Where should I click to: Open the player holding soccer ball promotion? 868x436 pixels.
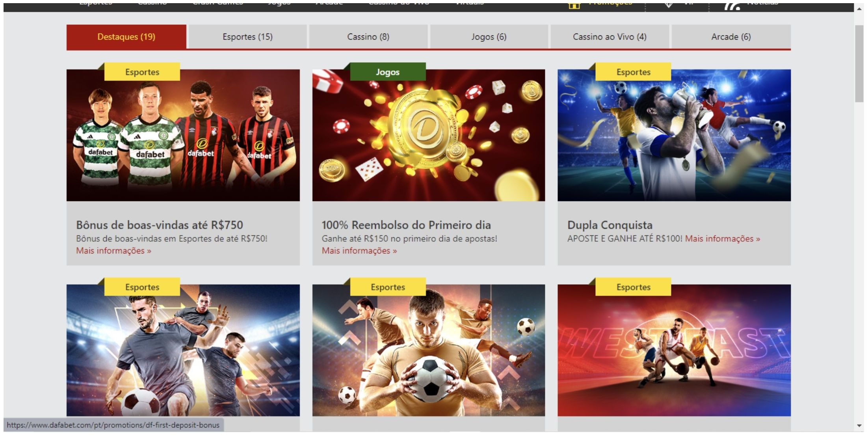[x=429, y=350]
